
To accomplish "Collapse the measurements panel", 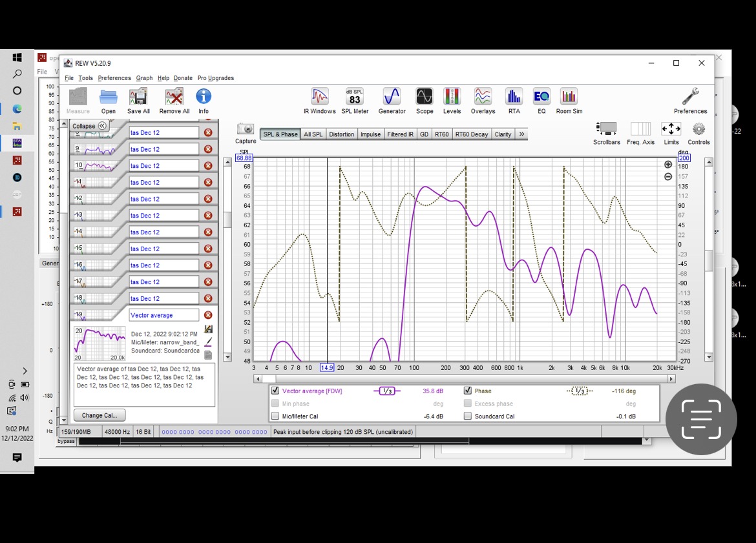I will tap(89, 126).
